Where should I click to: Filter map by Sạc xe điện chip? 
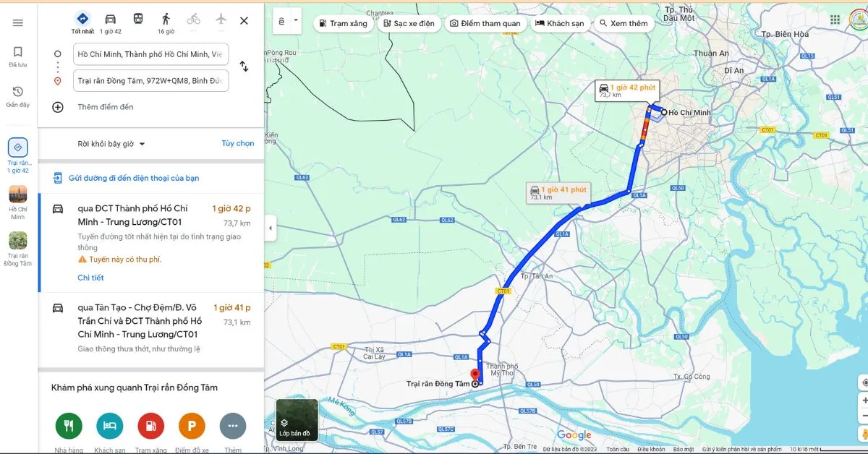pos(408,24)
